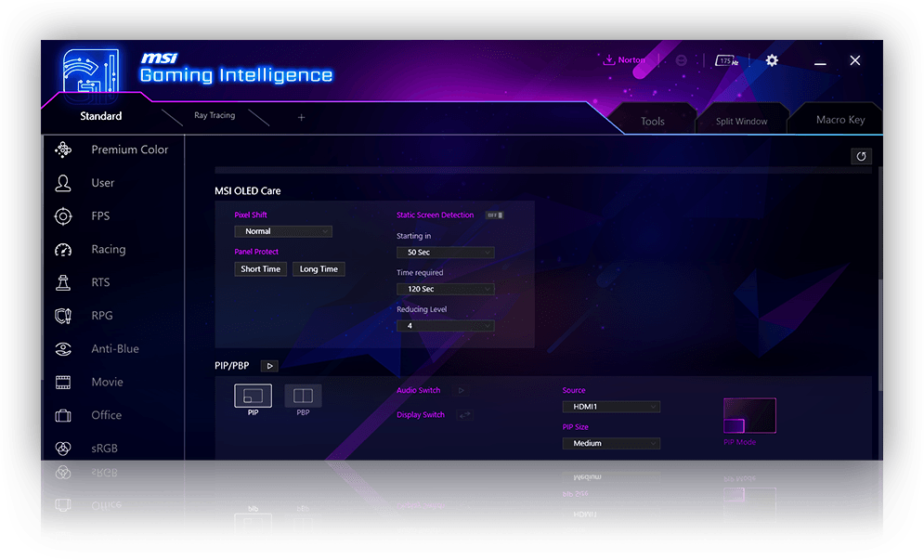Click the Short Time panel protect button
This screenshot has height=560, width=924.
click(260, 268)
